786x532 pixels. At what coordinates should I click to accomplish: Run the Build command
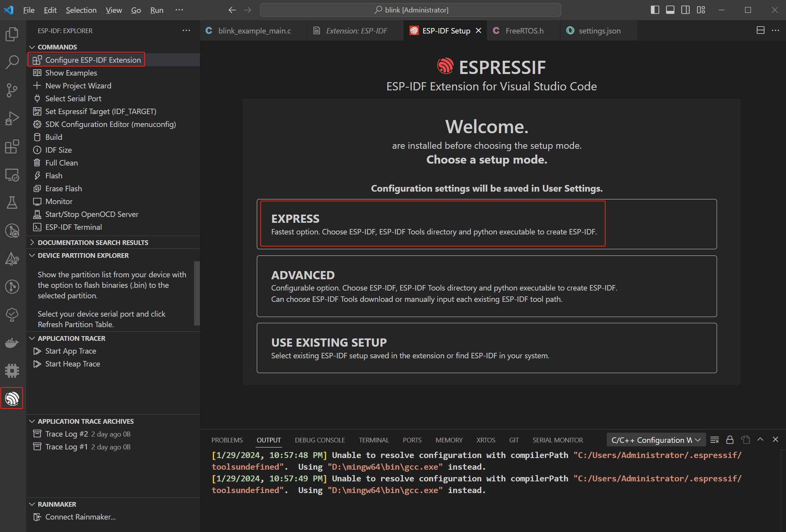tap(113, 137)
